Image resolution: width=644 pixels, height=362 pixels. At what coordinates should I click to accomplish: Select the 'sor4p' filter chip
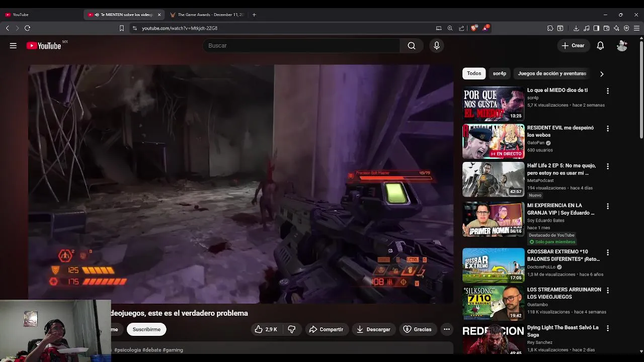pos(500,73)
